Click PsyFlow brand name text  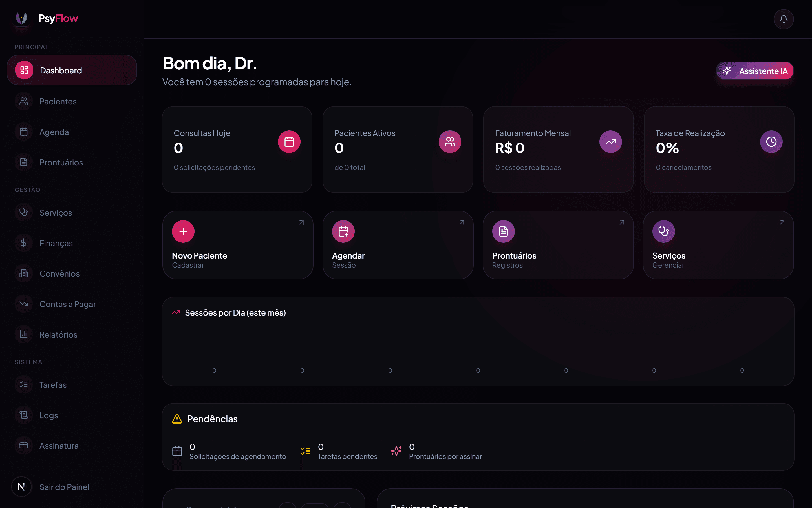tap(58, 18)
